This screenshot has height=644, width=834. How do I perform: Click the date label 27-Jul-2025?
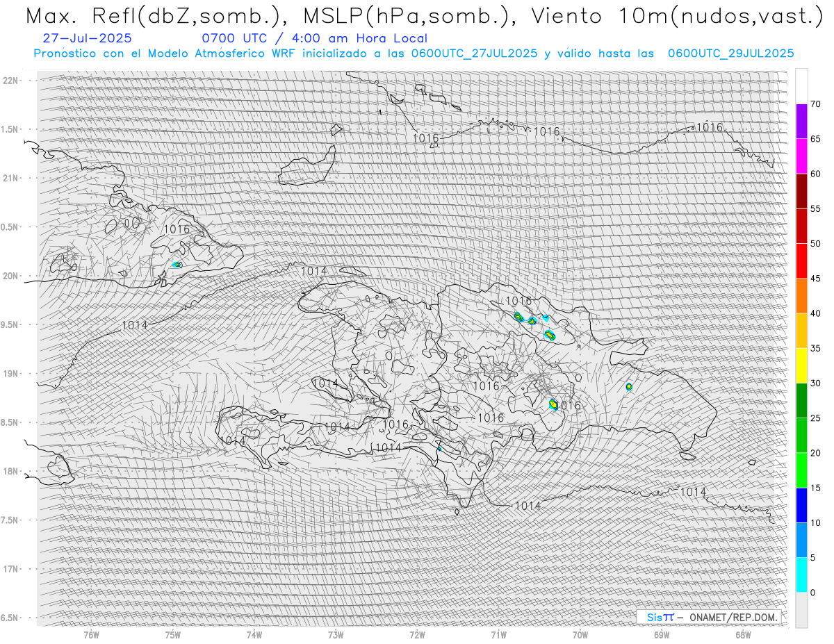(x=87, y=38)
